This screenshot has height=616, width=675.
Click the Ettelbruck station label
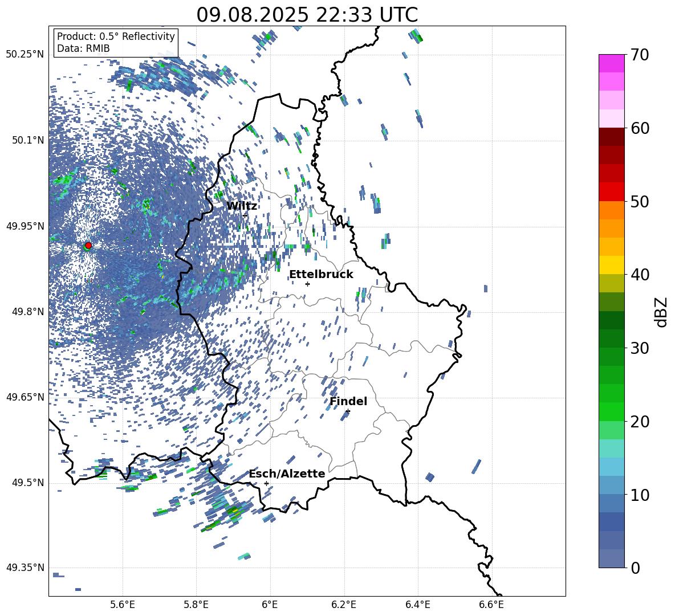pos(321,275)
